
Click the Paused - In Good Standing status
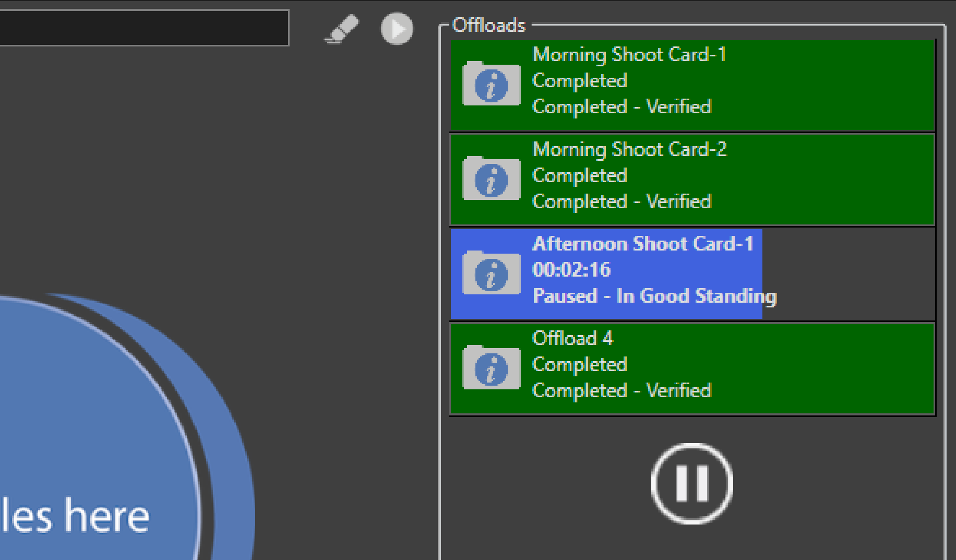point(654,296)
